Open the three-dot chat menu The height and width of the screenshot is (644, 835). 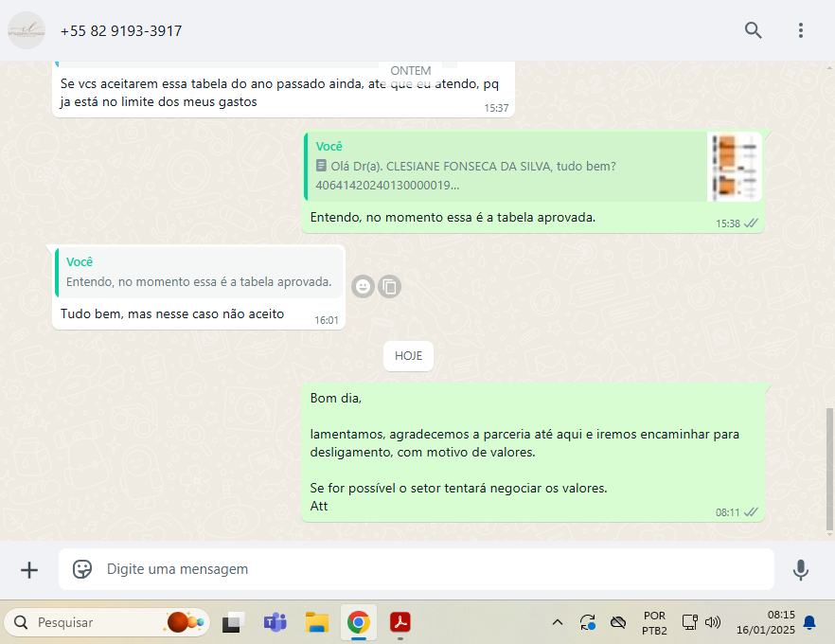tap(801, 30)
